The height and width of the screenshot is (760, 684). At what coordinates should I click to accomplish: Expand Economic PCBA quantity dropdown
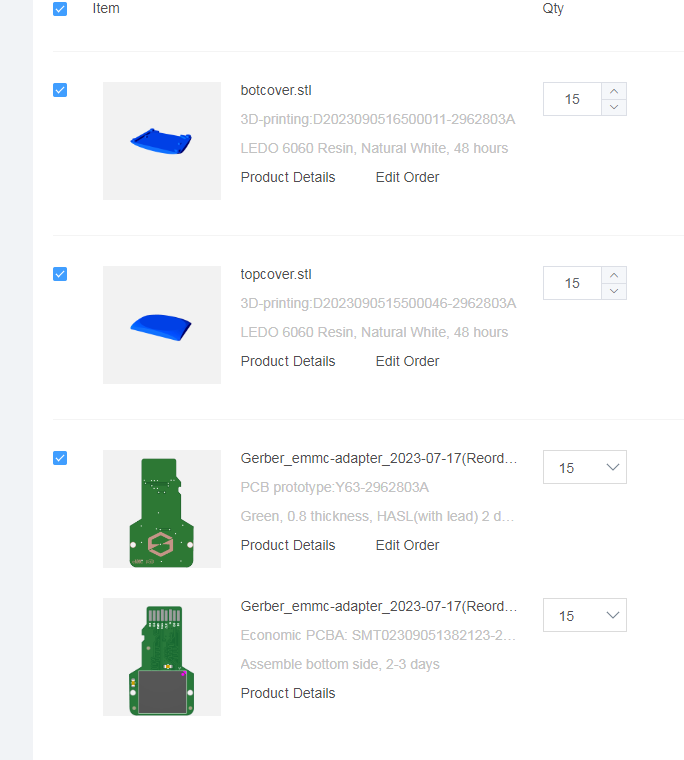[585, 615]
